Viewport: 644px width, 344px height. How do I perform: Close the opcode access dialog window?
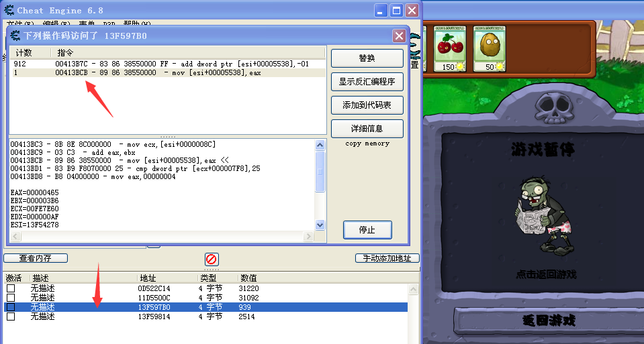399,36
